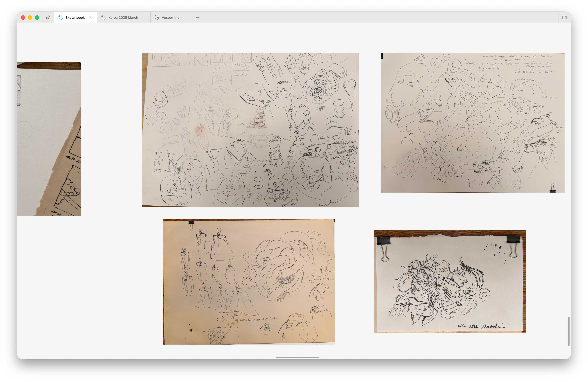The image size is (588, 382).
Task: Go to the home screen icon
Action: [x=48, y=18]
